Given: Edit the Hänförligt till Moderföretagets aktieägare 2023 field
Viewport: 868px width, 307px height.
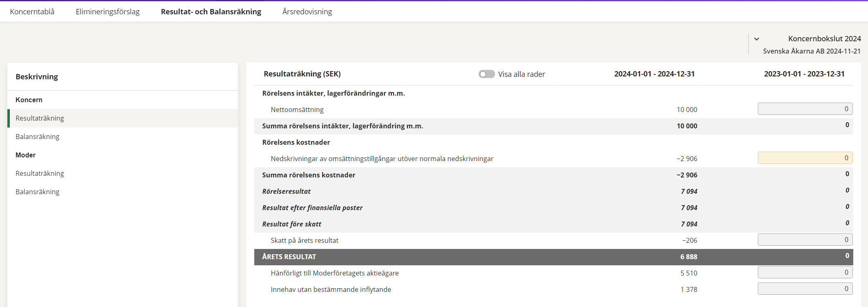Looking at the screenshot, I should [x=805, y=272].
